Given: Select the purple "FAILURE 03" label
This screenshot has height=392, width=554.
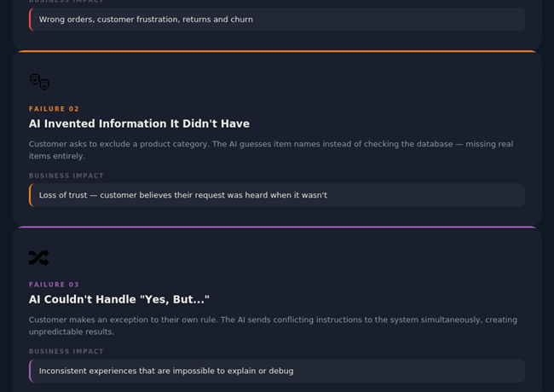Looking at the screenshot, I should (54, 285).
